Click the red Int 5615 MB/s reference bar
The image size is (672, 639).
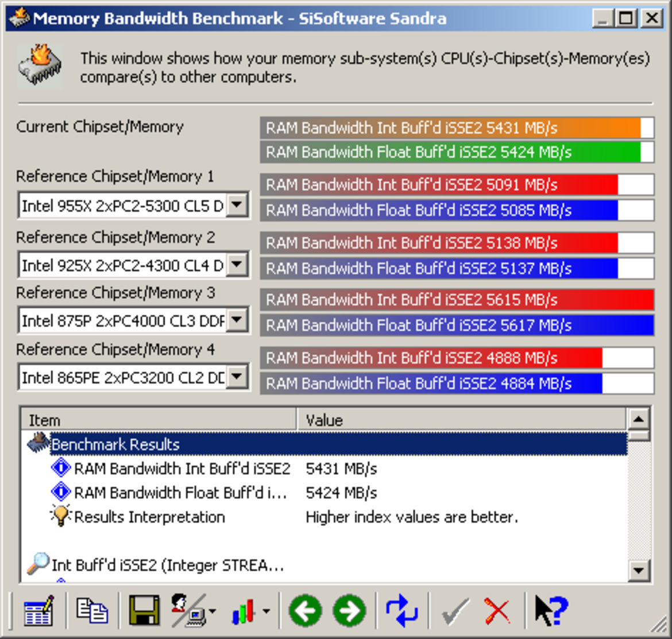coord(457,299)
